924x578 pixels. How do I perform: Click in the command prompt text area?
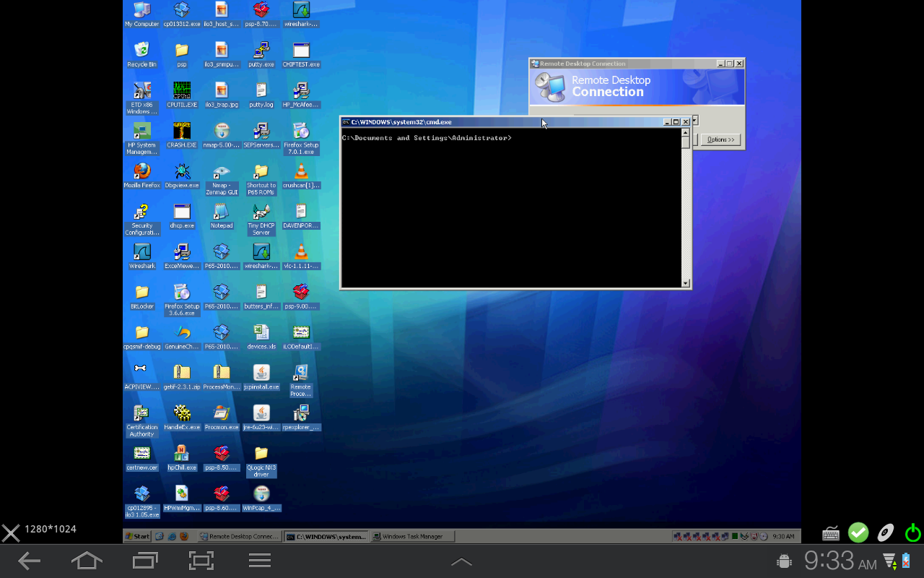[x=511, y=207]
